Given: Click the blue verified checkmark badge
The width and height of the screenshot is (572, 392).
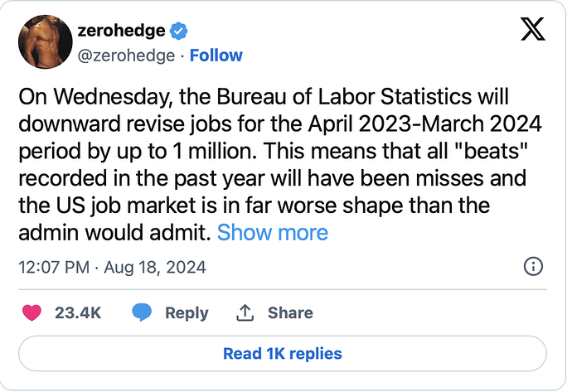Looking at the screenshot, I should point(178,31).
